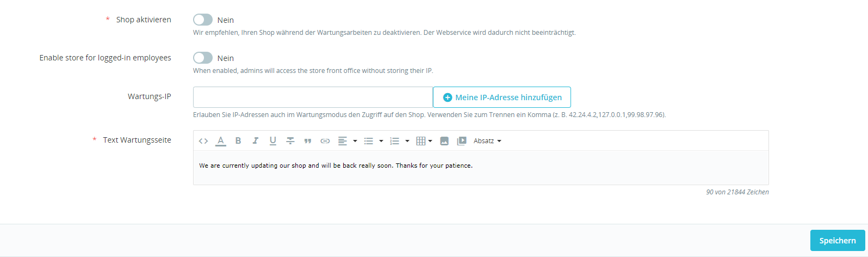Insert a hyperlink in the editor
The height and width of the screenshot is (257, 868).
[325, 141]
